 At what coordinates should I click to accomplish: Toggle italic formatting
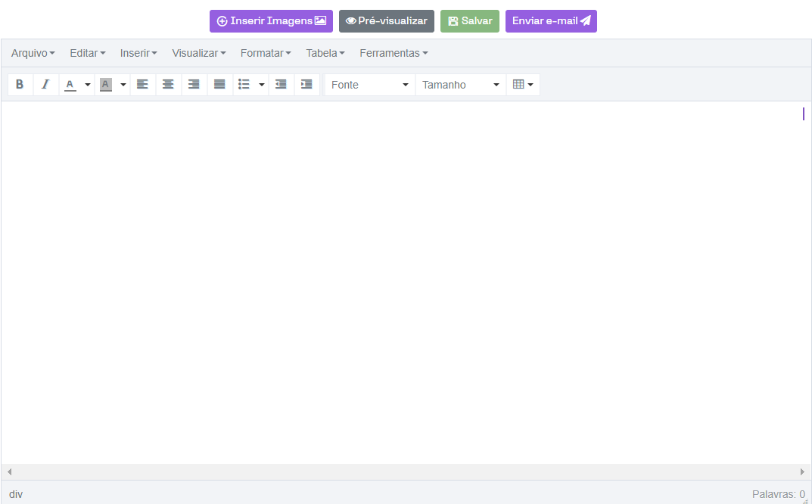click(45, 85)
